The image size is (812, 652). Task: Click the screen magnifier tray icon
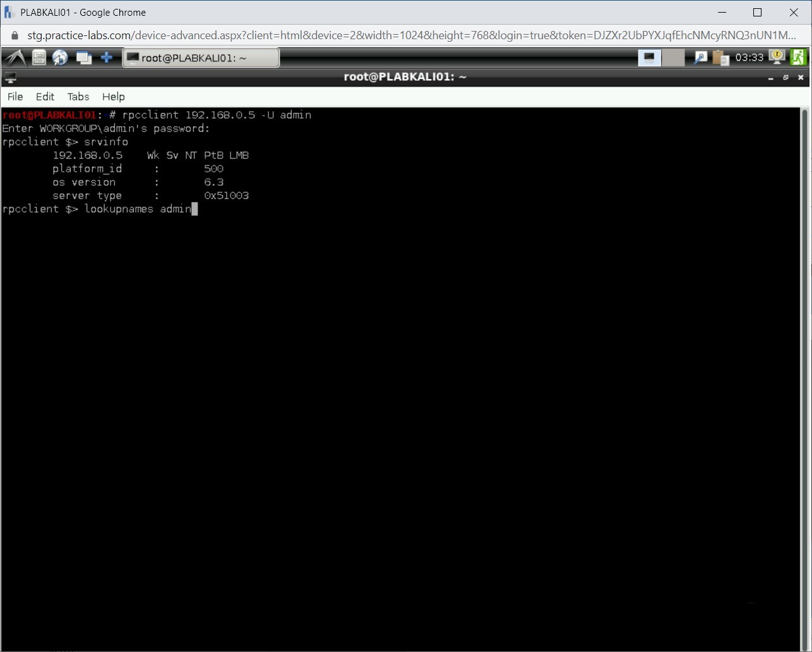(700, 58)
